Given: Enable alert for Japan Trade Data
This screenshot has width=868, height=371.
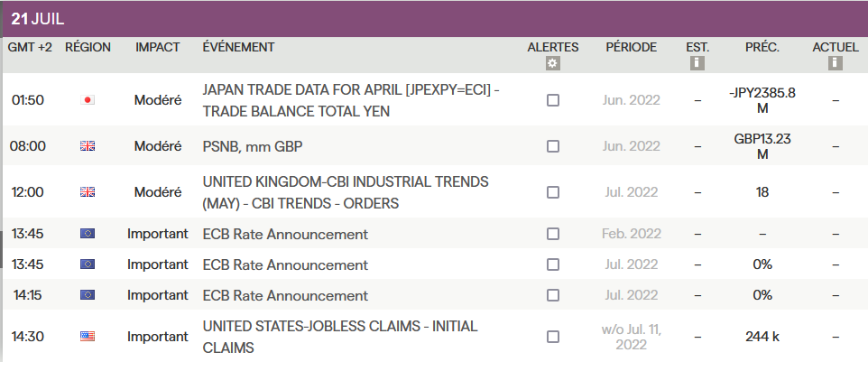Looking at the screenshot, I should (553, 100).
